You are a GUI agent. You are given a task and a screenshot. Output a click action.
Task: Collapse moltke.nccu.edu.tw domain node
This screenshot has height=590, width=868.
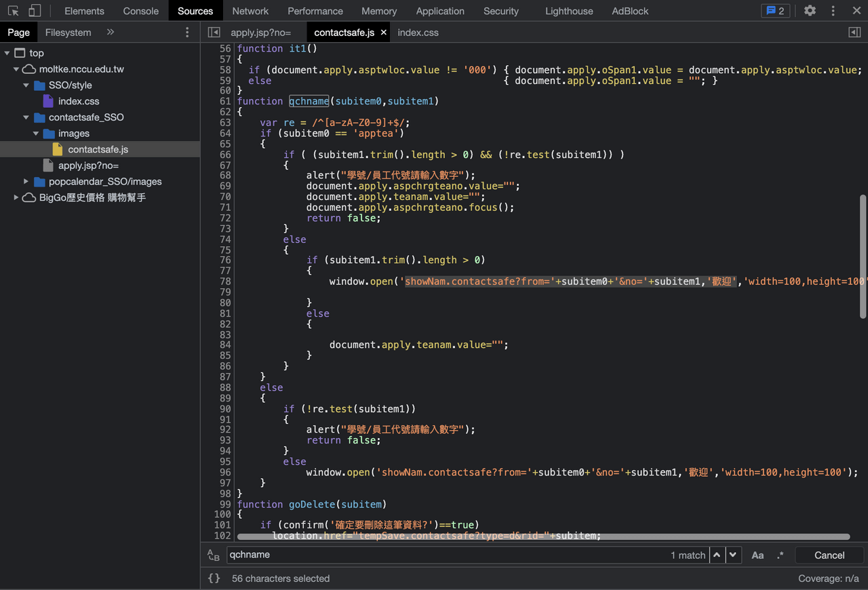16,69
